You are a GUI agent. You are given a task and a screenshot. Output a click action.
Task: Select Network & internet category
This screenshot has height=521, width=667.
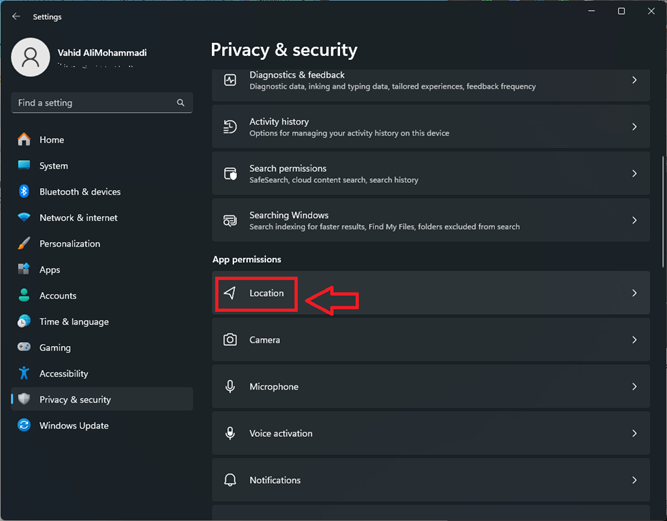pyautogui.click(x=102, y=217)
